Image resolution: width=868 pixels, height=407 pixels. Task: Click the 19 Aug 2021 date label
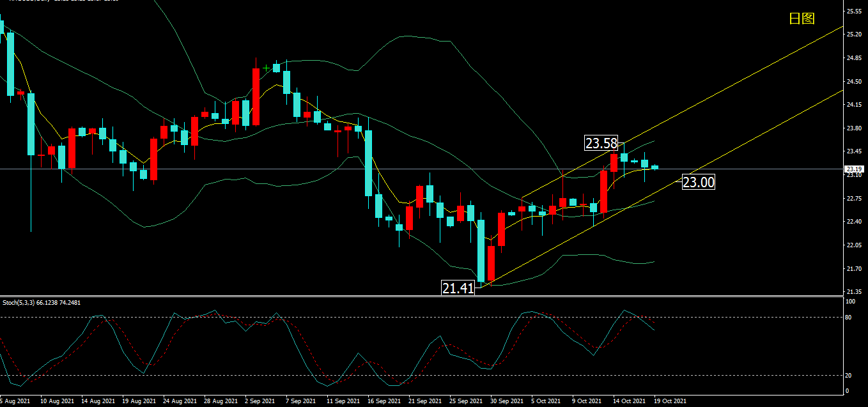(139, 401)
